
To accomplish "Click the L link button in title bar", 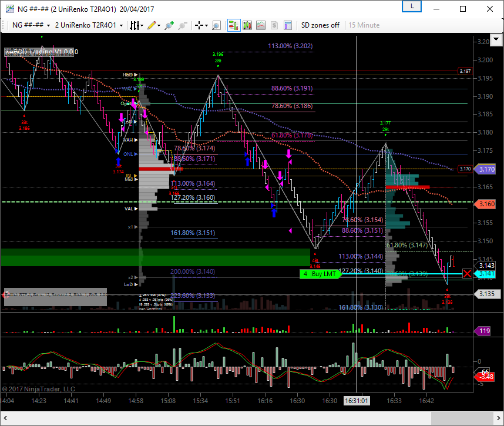I will [412, 6].
